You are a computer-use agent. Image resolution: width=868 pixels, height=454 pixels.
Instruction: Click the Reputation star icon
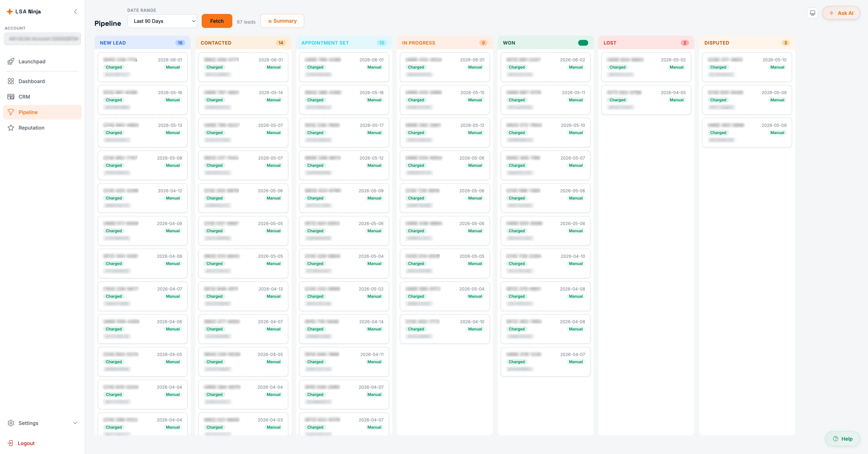pyautogui.click(x=11, y=128)
